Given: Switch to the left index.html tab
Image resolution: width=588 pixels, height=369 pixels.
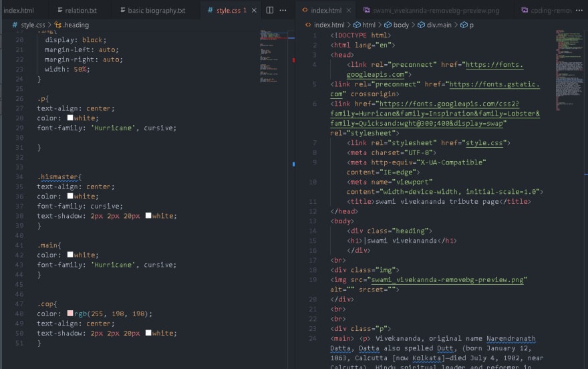Looking at the screenshot, I should pyautogui.click(x=19, y=11).
